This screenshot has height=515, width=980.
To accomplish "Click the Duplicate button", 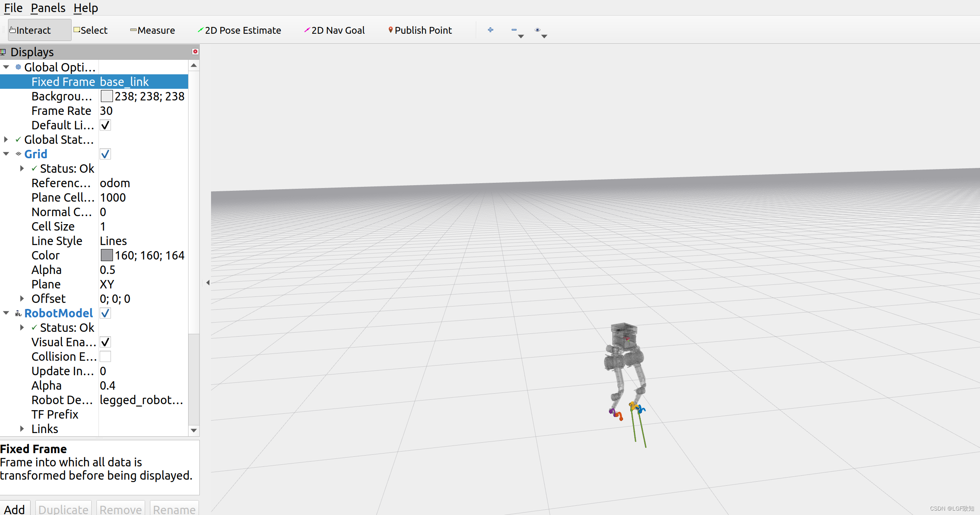I will coord(64,509).
